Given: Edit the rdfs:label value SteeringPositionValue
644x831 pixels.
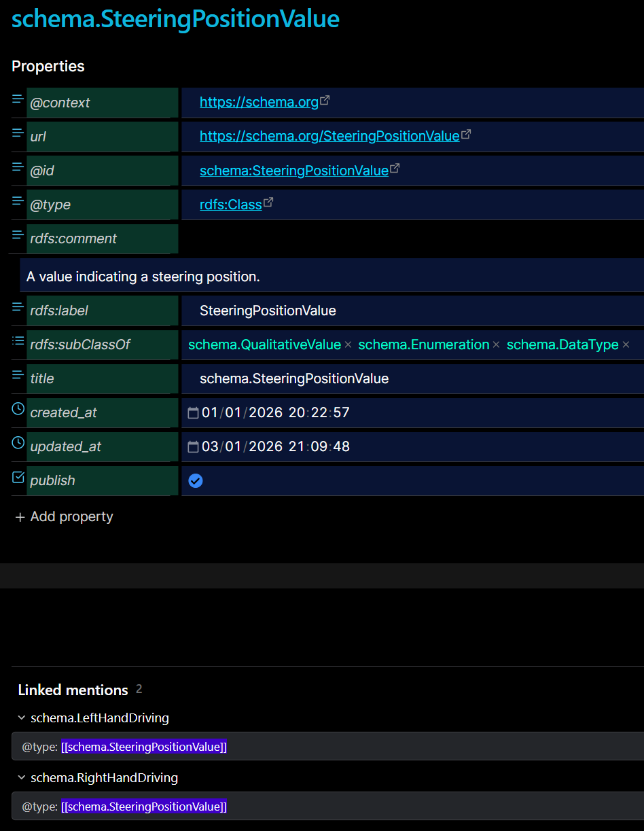Looking at the screenshot, I should click(x=268, y=311).
